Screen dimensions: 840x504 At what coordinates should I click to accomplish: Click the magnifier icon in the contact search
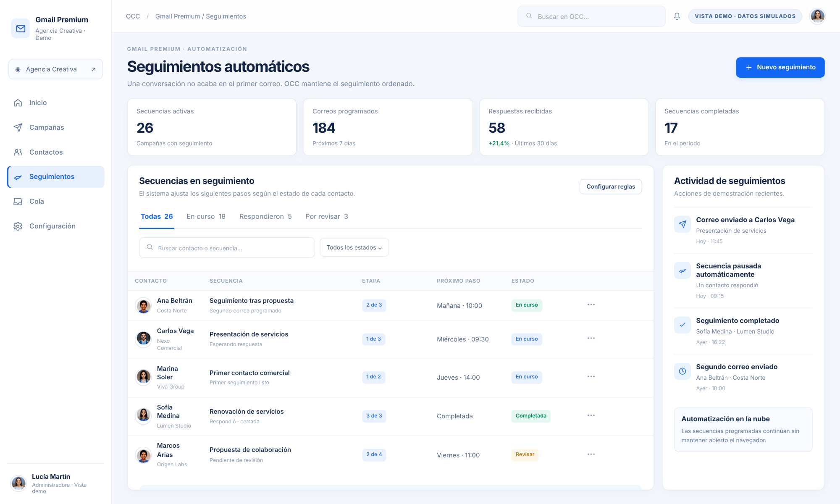point(150,247)
